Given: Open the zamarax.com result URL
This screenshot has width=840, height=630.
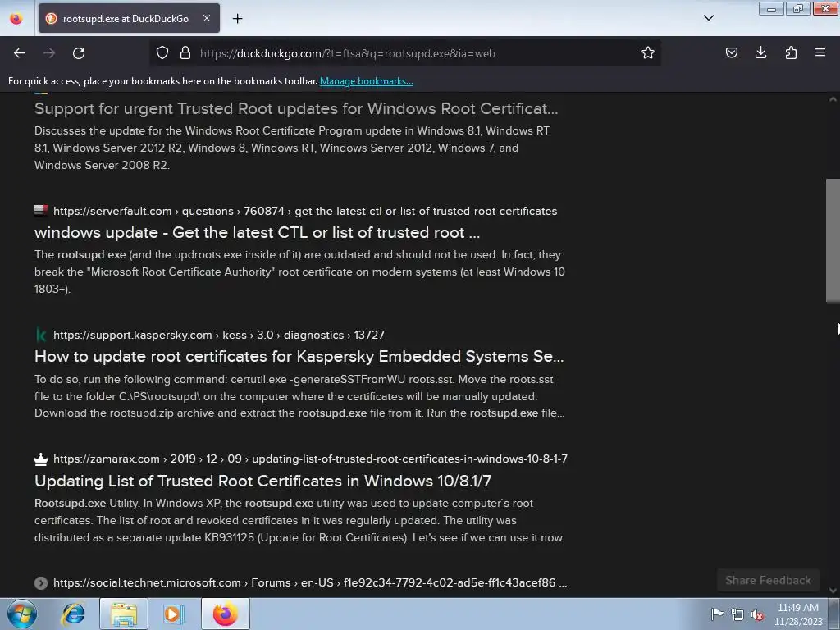Looking at the screenshot, I should click(311, 459).
